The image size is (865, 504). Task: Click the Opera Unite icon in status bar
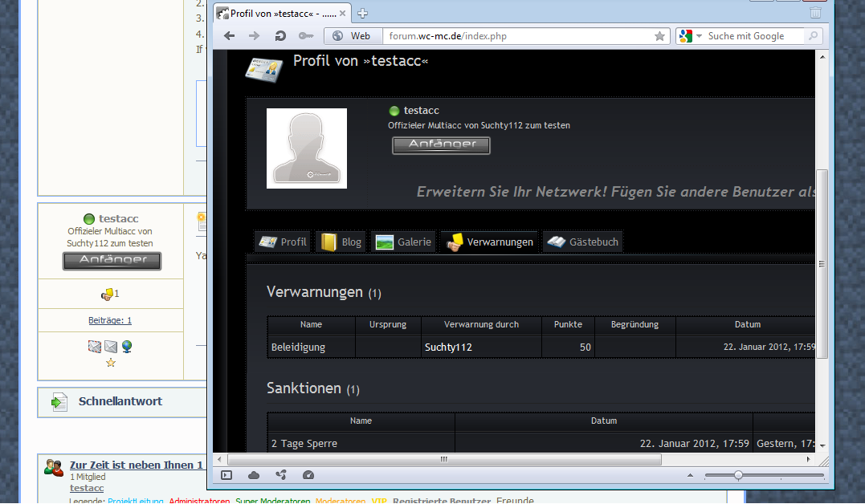281,475
